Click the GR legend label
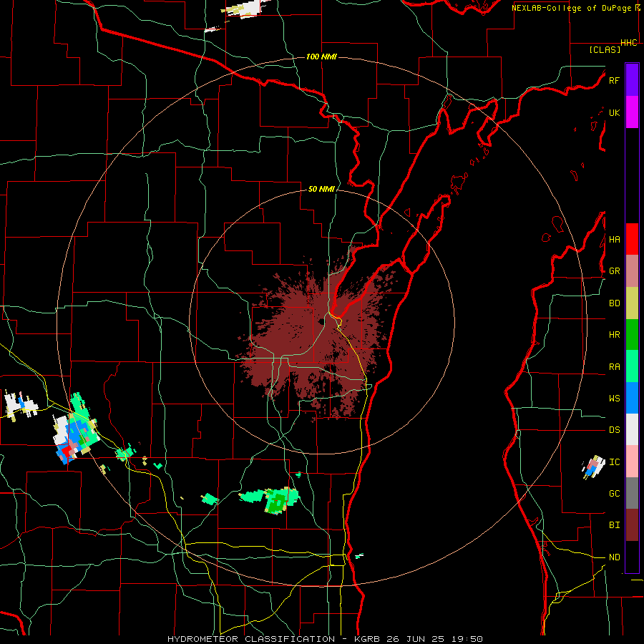The width and height of the screenshot is (644, 644). (x=614, y=271)
